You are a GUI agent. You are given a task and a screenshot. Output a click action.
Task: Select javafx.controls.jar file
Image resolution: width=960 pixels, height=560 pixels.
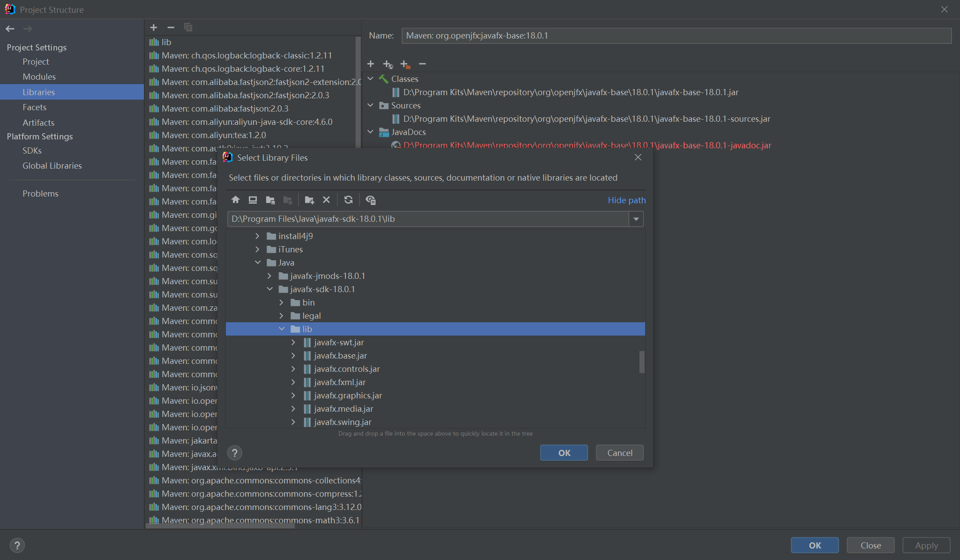347,369
